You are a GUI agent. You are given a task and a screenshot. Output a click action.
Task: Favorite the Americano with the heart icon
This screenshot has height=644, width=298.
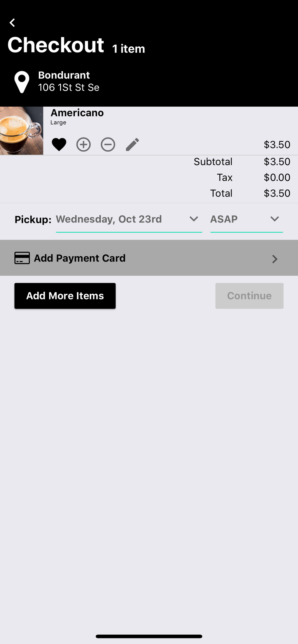(59, 145)
